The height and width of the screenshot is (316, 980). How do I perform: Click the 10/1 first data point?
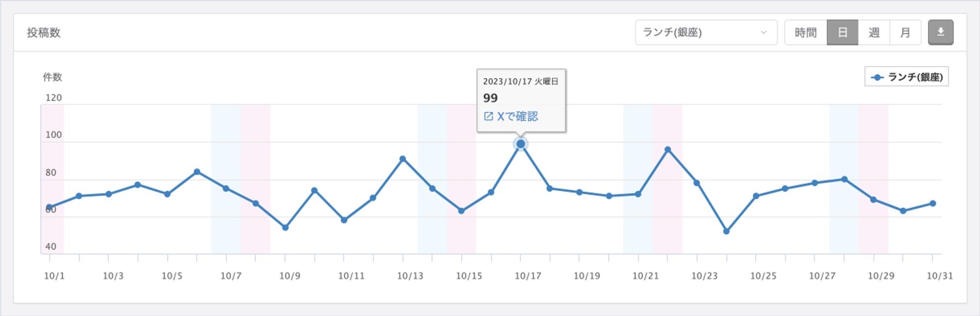(x=49, y=207)
